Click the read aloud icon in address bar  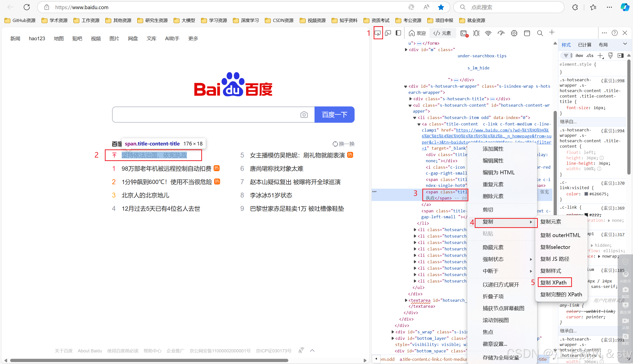427,7
